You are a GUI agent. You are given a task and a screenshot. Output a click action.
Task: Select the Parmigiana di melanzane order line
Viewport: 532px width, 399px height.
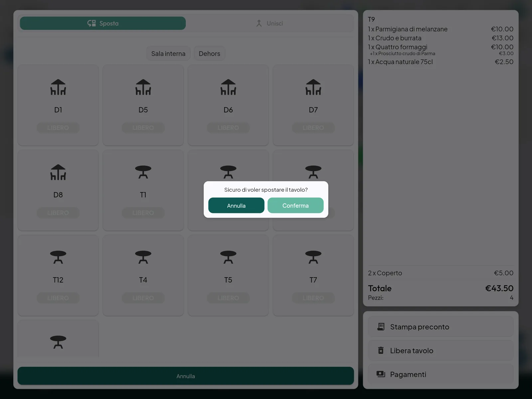click(x=441, y=29)
